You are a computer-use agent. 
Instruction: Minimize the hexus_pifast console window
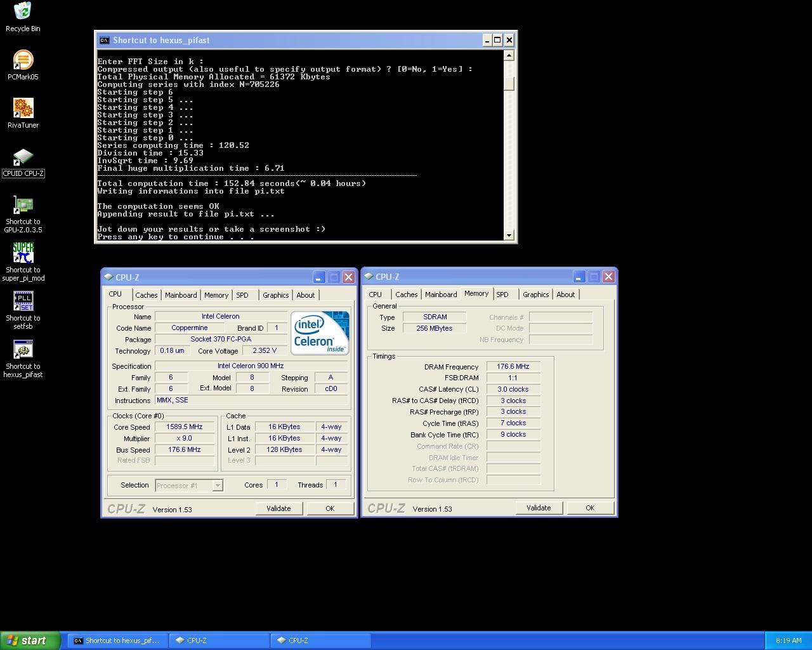(x=487, y=40)
